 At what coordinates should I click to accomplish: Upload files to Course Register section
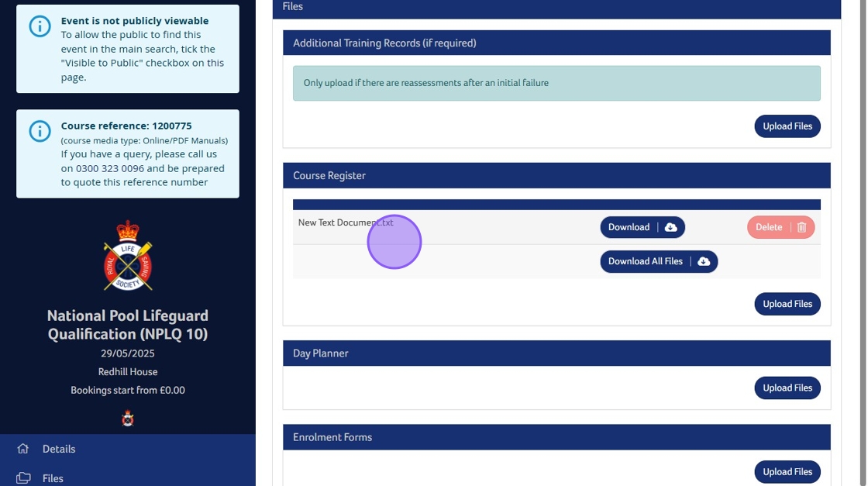pyautogui.click(x=787, y=304)
